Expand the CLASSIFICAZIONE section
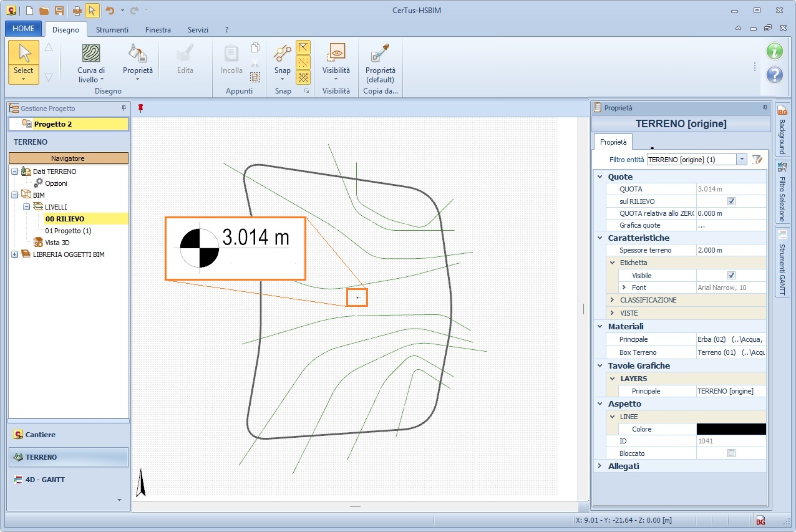796x532 pixels. pyautogui.click(x=613, y=300)
